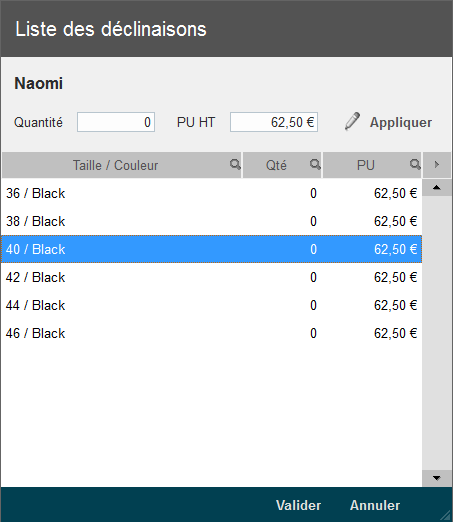Focus the Quantité input field
This screenshot has width=453, height=522.
coord(116,122)
